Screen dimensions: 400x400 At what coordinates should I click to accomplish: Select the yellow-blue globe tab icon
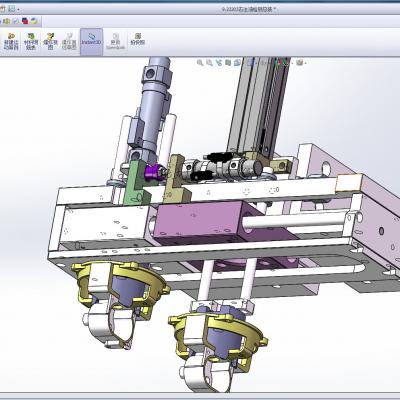(34, 21)
